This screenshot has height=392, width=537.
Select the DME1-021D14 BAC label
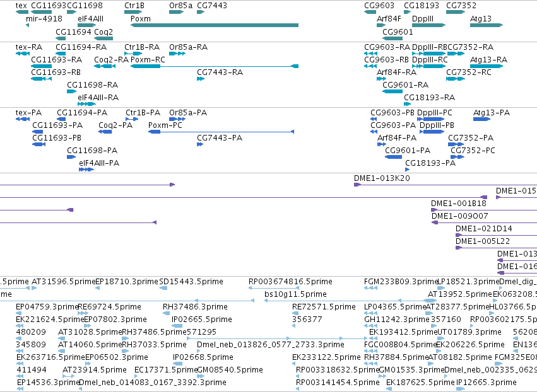(x=484, y=229)
